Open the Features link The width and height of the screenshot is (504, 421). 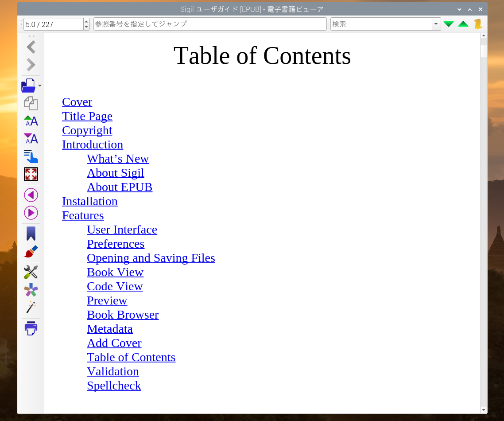(83, 215)
